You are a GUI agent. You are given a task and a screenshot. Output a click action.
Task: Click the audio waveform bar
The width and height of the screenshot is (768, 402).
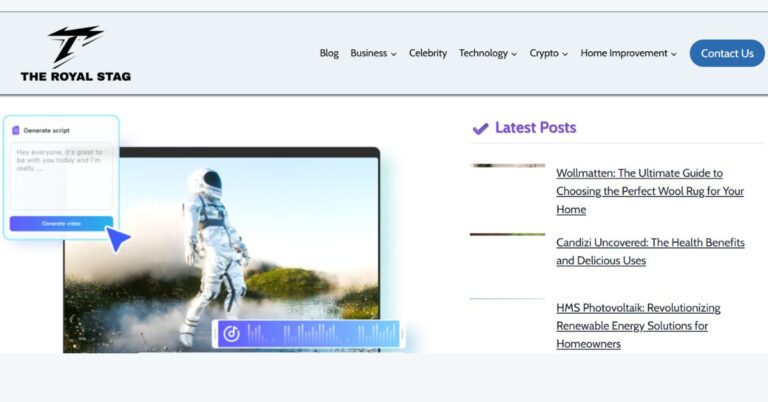pos(320,333)
